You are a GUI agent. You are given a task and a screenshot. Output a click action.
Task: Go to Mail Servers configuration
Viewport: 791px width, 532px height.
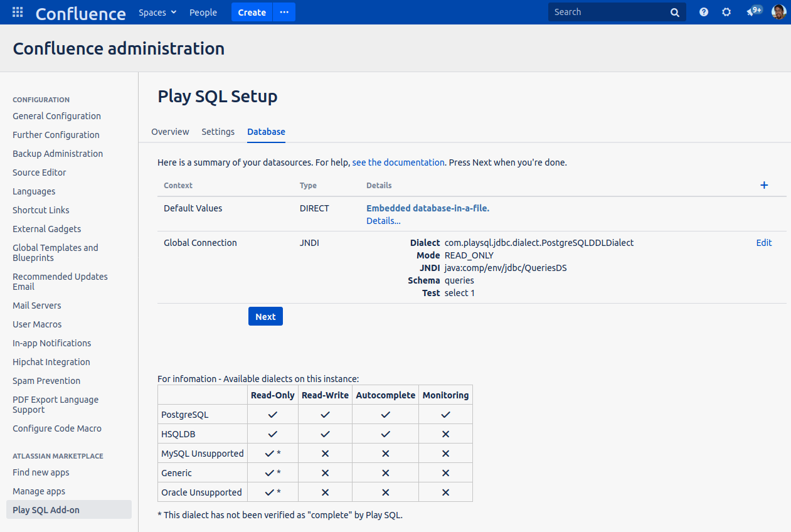37,306
